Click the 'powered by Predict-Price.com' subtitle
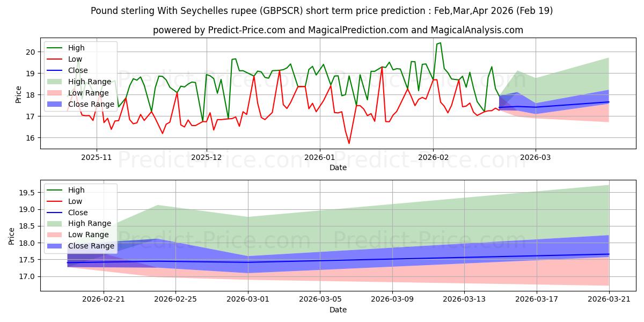This screenshot has height=322, width=644. tap(338, 30)
